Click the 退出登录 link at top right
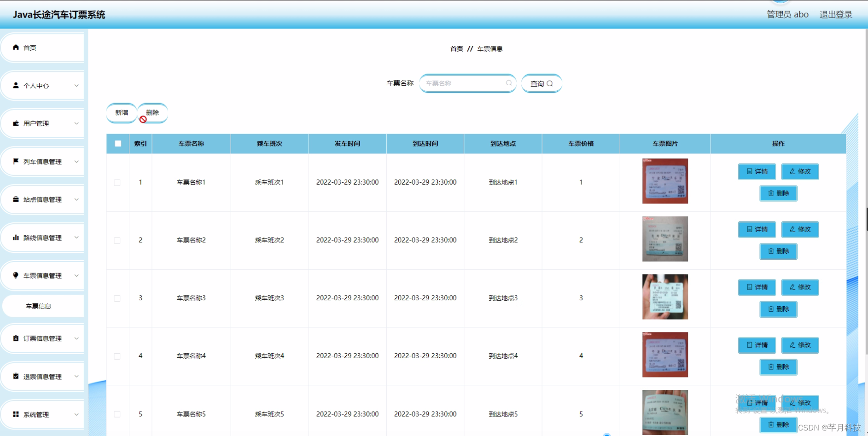 click(x=836, y=14)
